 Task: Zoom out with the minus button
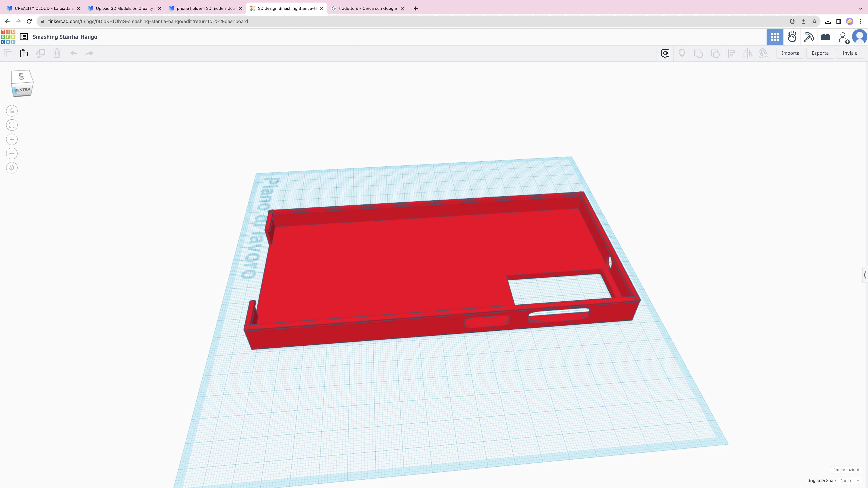pos(12,154)
